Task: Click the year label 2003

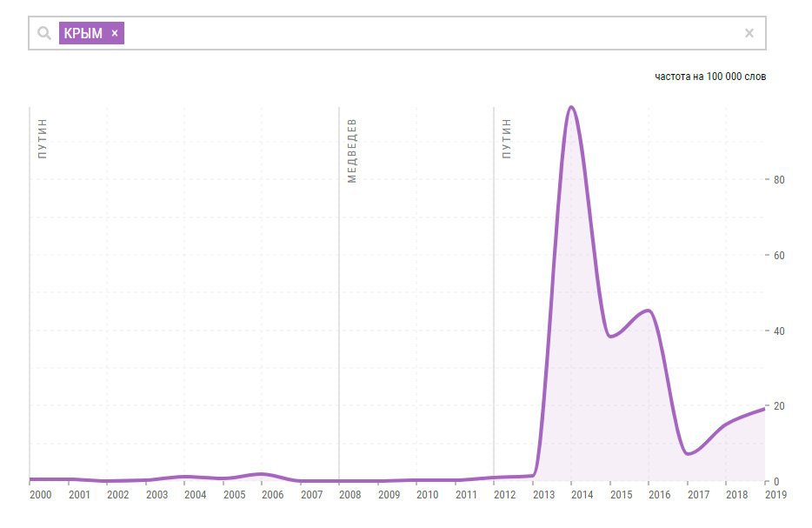Action: 156,495
